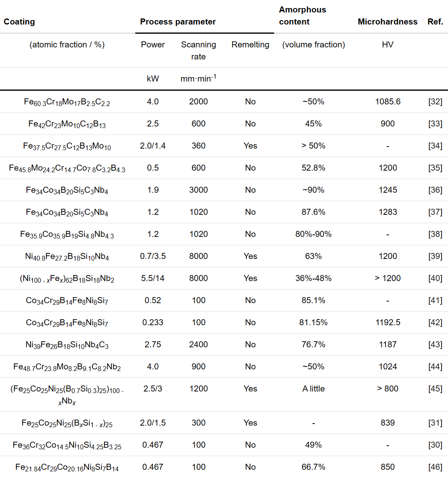
Task: Click the Amorphous content header
Action: (x=302, y=16)
